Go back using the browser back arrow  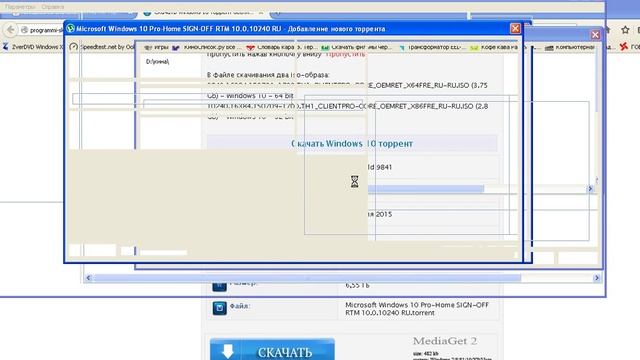11,29
